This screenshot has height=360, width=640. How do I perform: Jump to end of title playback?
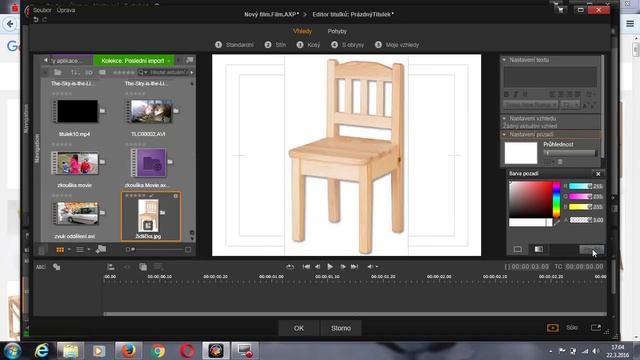[354, 267]
